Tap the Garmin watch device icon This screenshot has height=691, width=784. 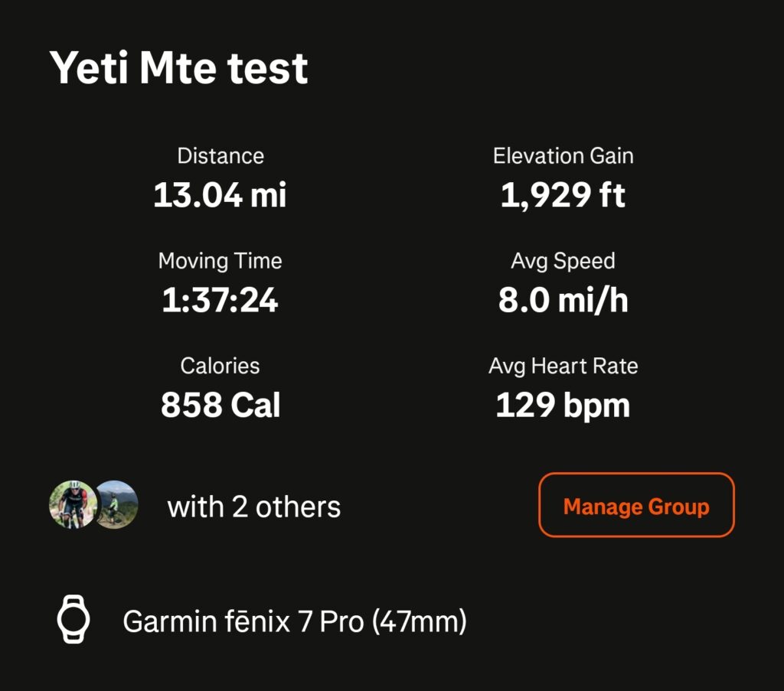(73, 619)
